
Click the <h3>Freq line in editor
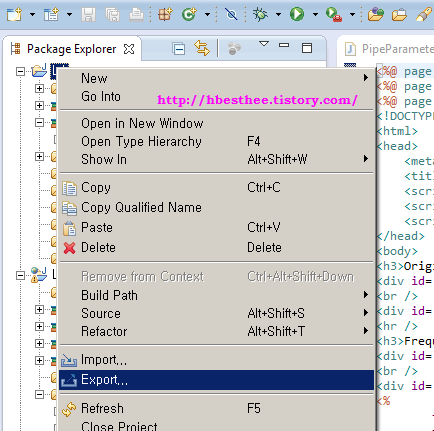405,341
